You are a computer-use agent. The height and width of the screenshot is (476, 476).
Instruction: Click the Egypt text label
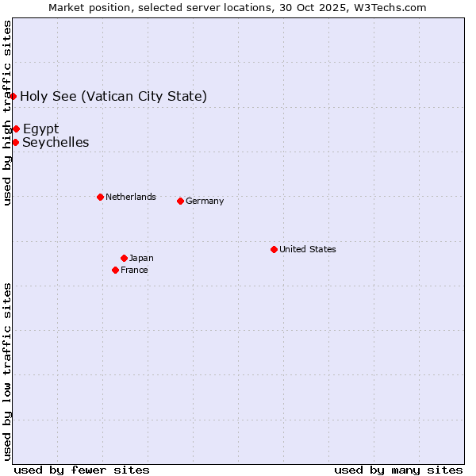click(40, 129)
